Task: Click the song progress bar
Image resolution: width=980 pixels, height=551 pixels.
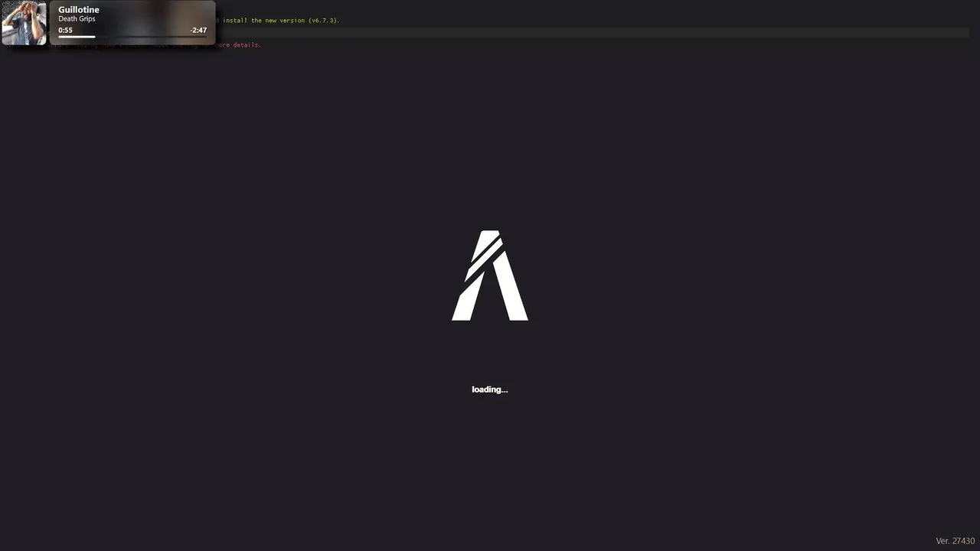Action: coord(132,37)
